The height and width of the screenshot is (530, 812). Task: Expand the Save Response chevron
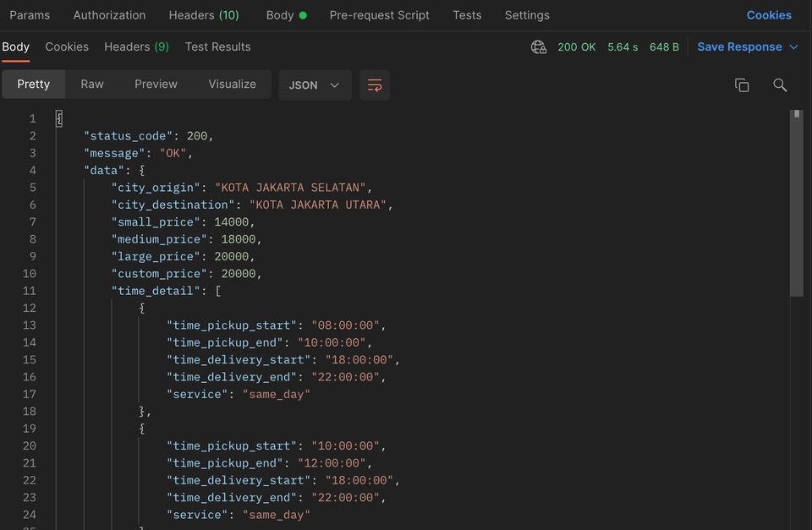pyautogui.click(x=794, y=47)
